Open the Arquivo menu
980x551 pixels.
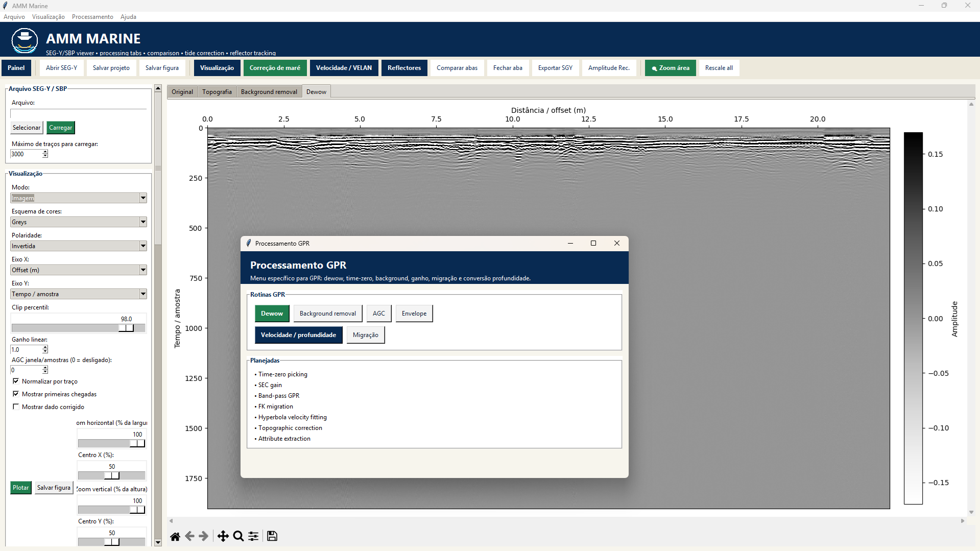click(14, 17)
